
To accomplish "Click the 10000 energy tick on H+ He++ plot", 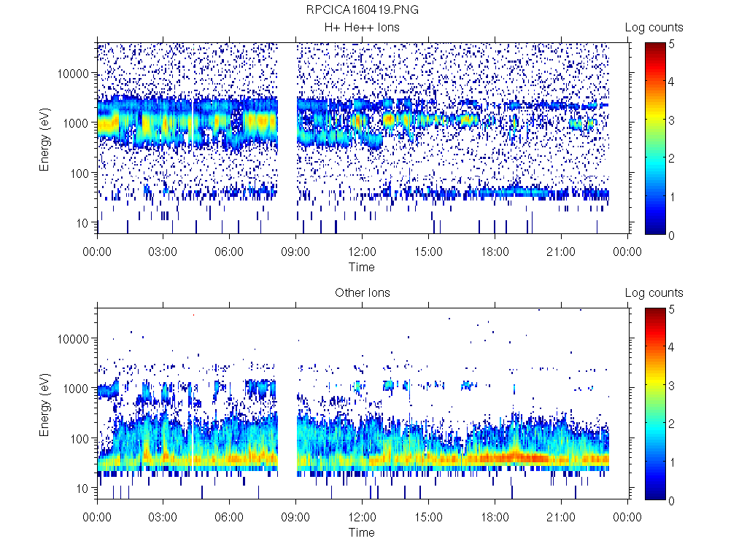I will 74,74.
